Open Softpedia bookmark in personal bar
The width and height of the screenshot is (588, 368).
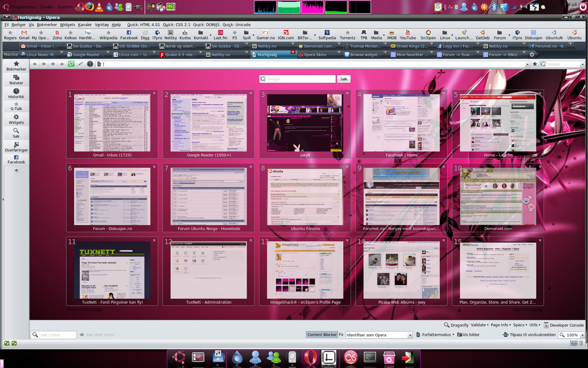pos(327,35)
